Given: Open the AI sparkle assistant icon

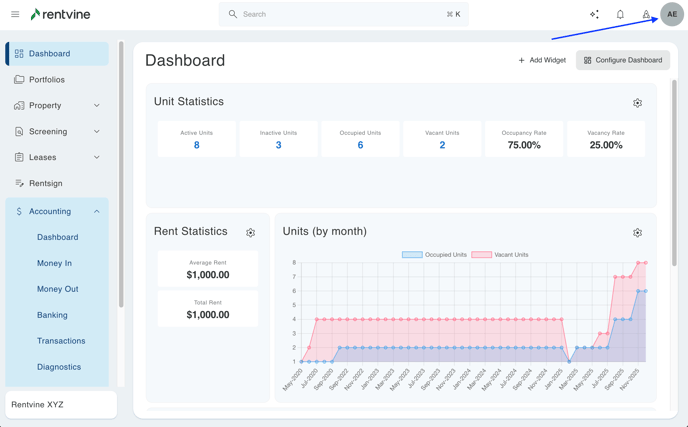Looking at the screenshot, I should click(594, 15).
